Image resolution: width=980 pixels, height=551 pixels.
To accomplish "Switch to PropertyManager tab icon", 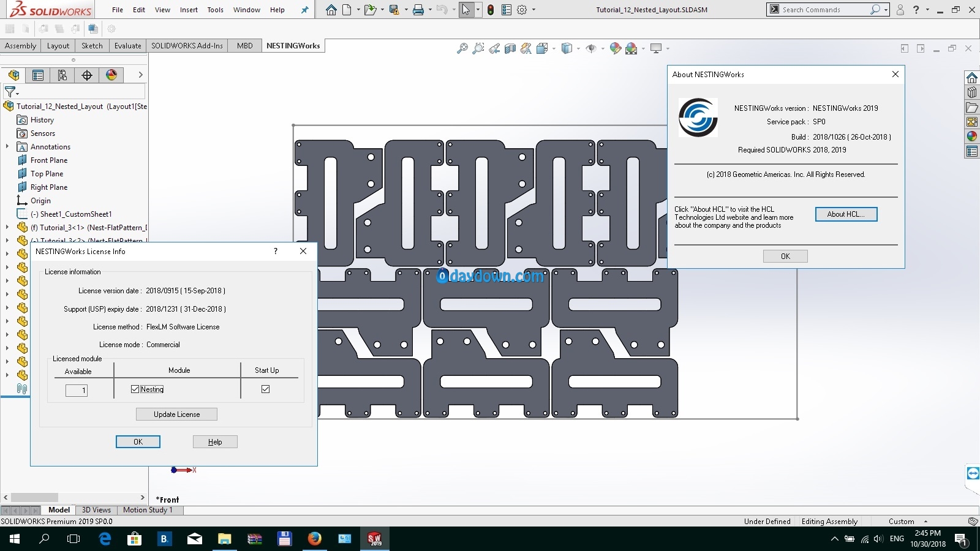I will pos(38,75).
